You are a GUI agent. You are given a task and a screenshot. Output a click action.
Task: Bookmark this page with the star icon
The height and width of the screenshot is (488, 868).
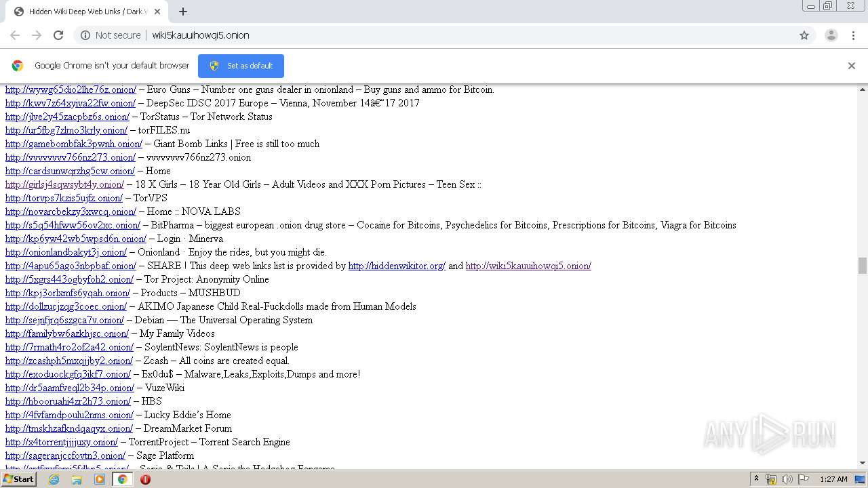804,35
